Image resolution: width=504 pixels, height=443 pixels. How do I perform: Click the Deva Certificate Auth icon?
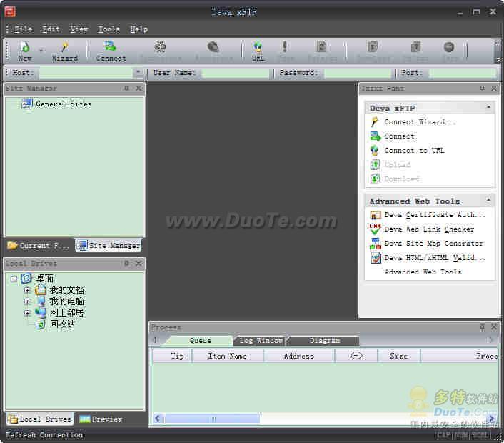click(x=375, y=215)
